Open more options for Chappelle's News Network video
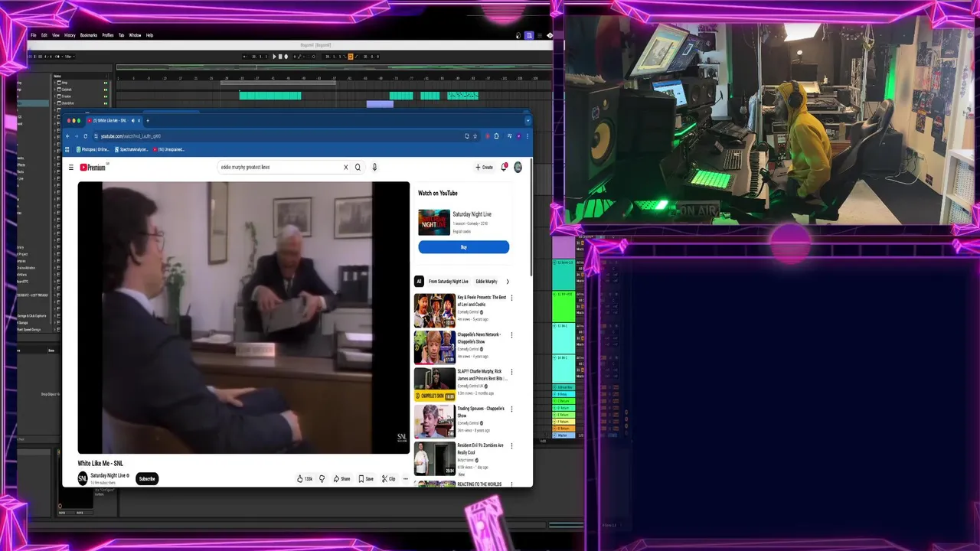The image size is (980, 551). [x=512, y=335]
